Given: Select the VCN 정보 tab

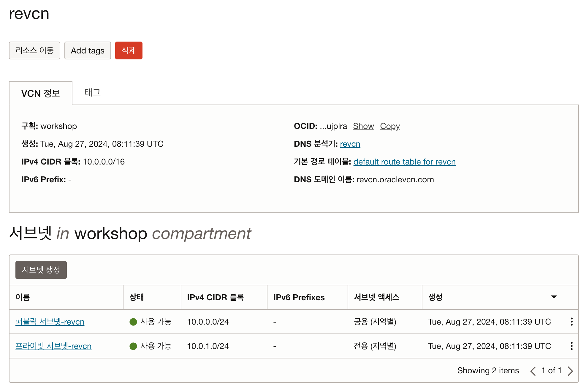Looking at the screenshot, I should pos(41,93).
